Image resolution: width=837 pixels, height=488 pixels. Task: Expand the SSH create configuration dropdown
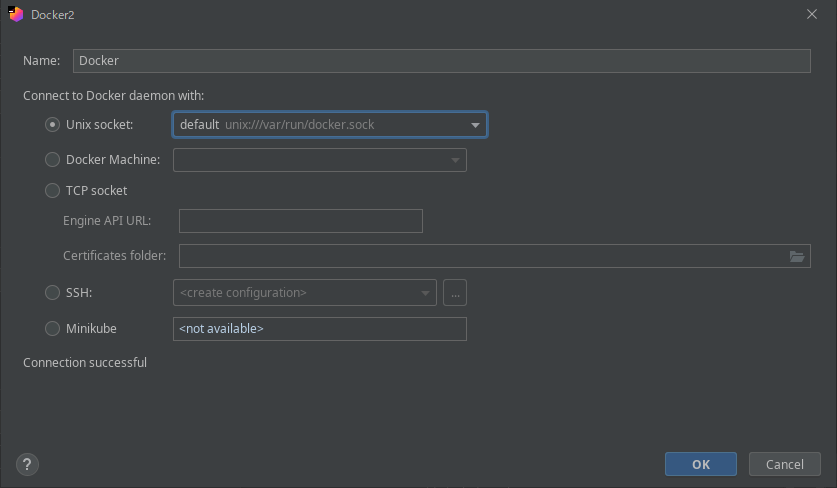(x=426, y=293)
